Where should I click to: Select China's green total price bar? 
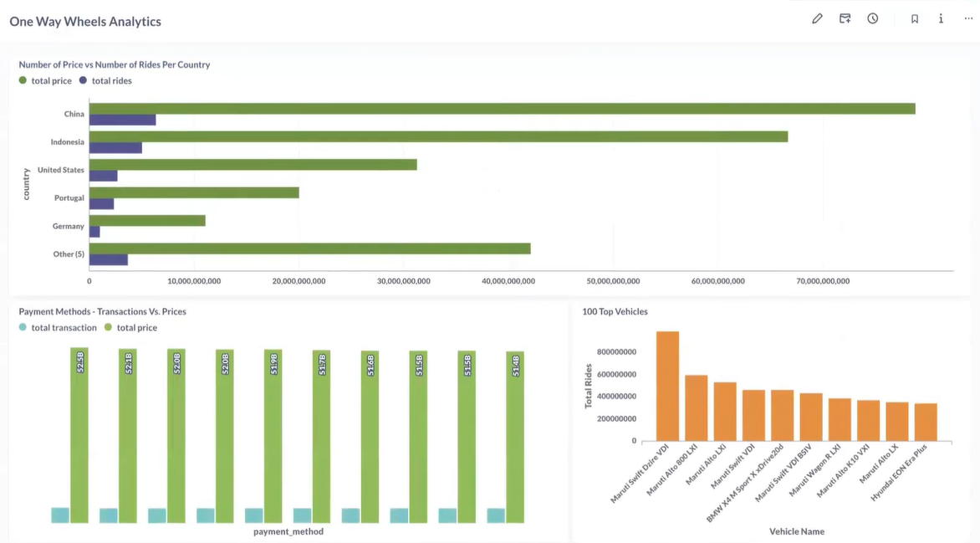(x=502, y=109)
